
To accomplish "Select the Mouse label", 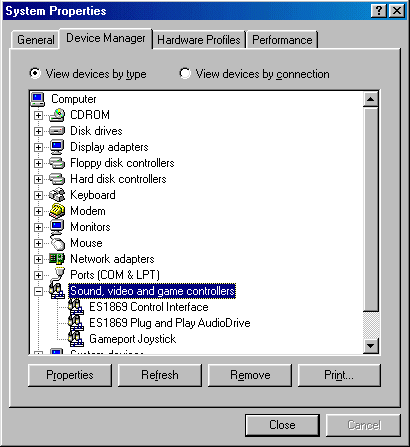I will 86,243.
